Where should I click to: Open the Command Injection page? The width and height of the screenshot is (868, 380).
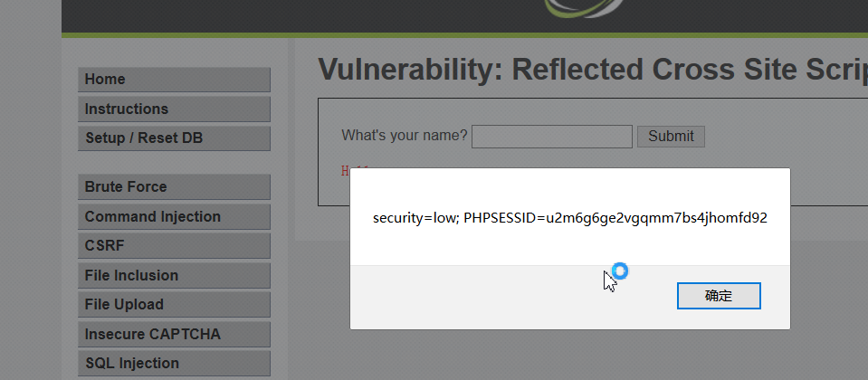pyautogui.click(x=174, y=216)
